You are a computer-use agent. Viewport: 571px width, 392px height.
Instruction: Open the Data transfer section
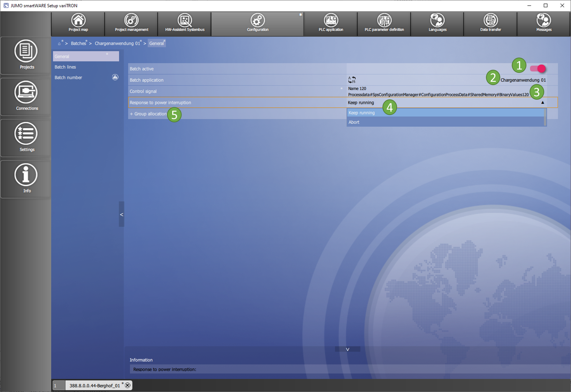tap(490, 23)
